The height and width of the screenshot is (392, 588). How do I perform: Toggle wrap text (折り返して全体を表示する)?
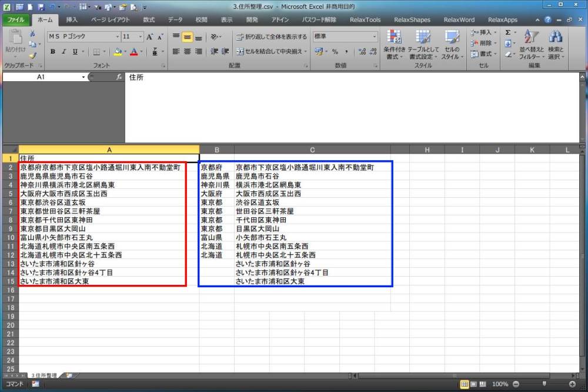(272, 36)
